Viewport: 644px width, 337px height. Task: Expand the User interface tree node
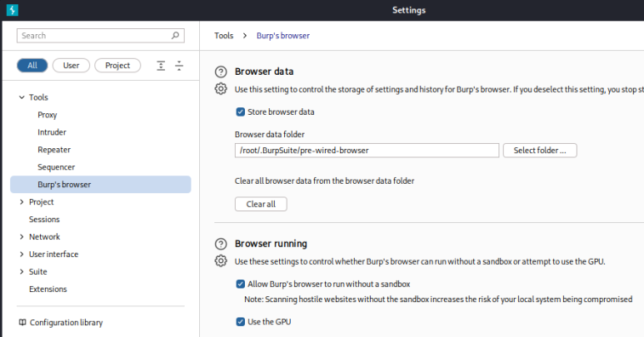22,254
